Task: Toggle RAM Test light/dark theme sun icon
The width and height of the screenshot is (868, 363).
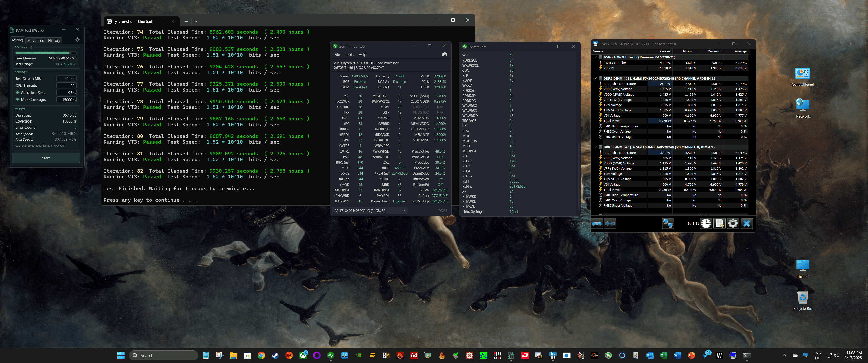Action: coord(77,40)
